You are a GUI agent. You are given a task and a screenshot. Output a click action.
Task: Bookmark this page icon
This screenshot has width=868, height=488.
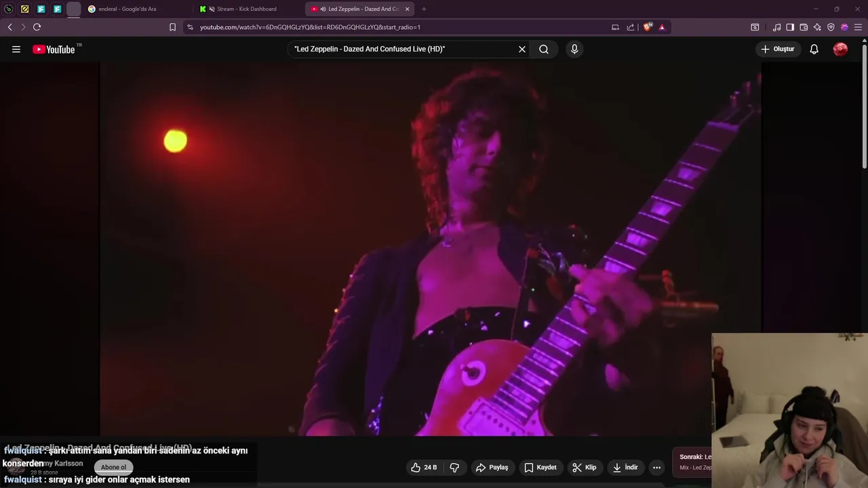coord(172,27)
